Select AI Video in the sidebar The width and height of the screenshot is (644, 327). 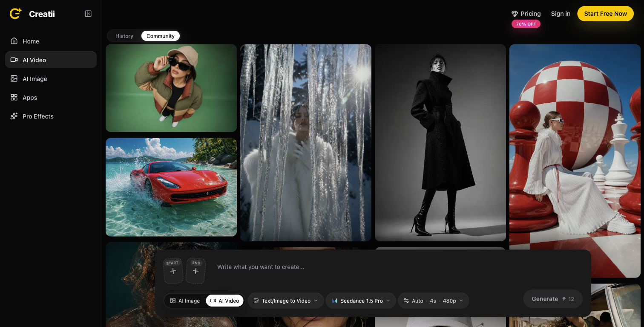click(x=51, y=60)
